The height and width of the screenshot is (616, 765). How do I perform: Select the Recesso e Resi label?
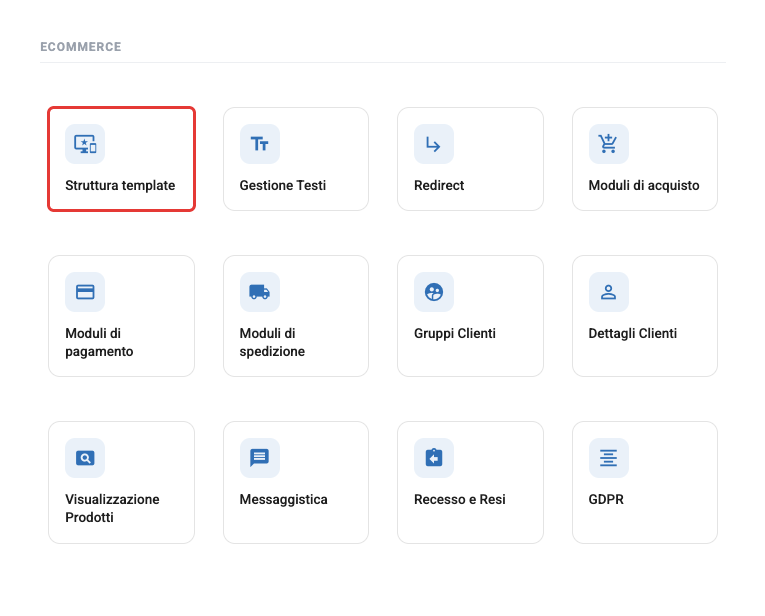[x=460, y=499]
